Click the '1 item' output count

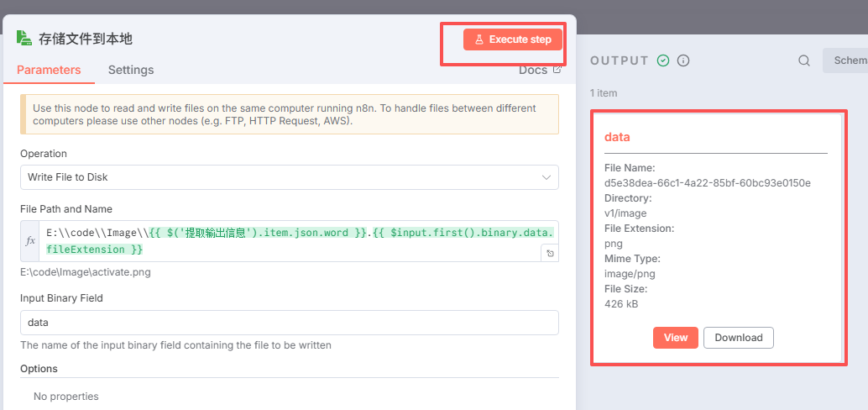click(x=604, y=93)
